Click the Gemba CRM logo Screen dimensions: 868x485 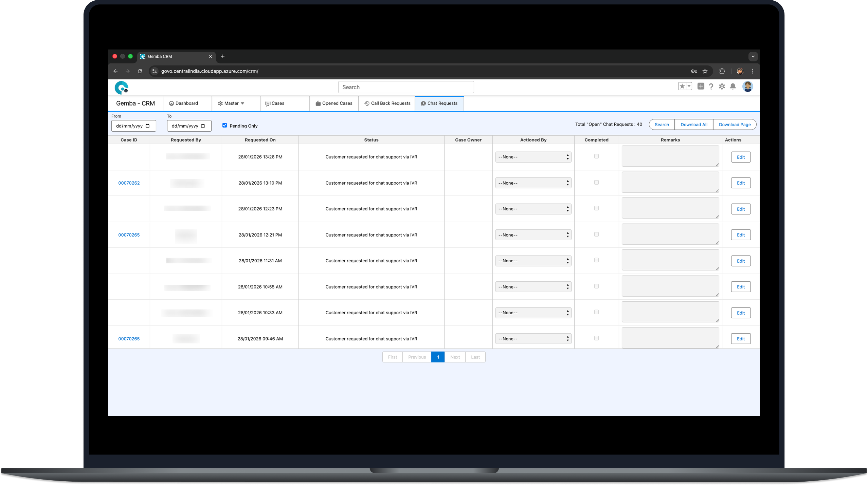tap(122, 88)
